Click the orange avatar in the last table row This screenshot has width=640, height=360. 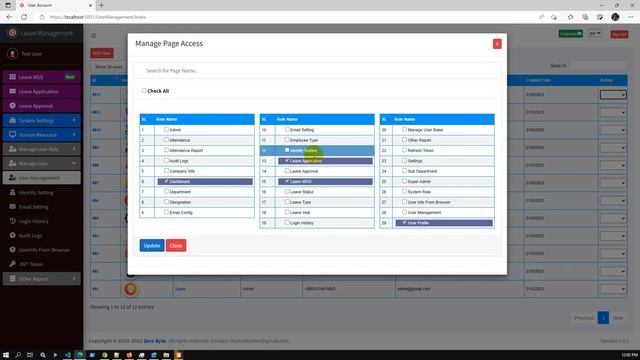(131, 289)
